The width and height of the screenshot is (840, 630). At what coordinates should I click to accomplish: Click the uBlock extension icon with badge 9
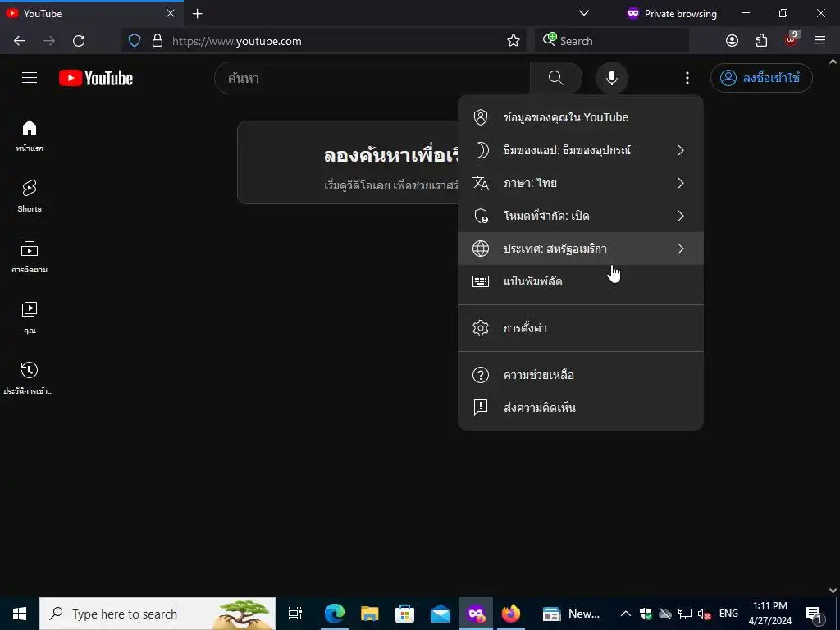click(792, 39)
